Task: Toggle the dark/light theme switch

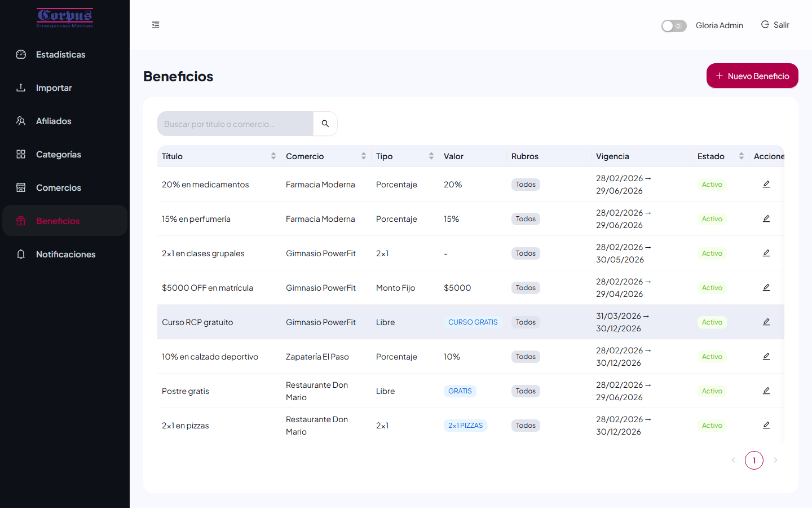Action: (x=674, y=26)
